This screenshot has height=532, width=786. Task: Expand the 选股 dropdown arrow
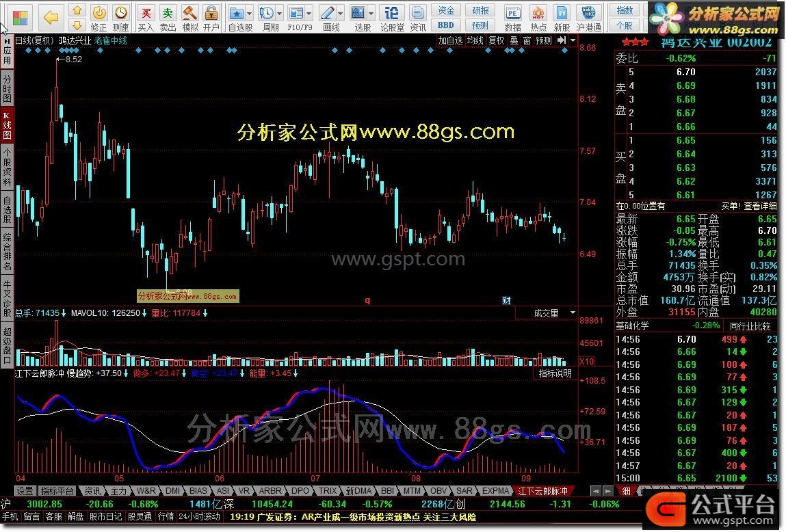pyautogui.click(x=371, y=14)
